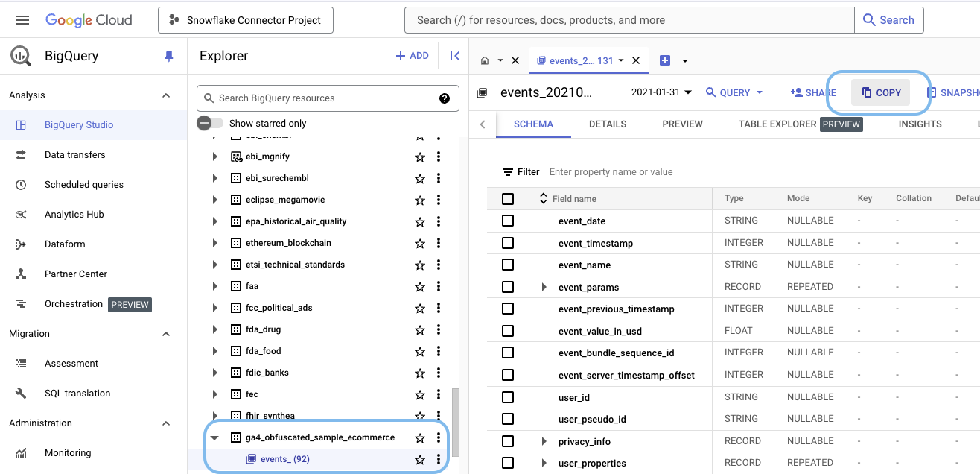Collapse the Explorer panel with arrow icon
This screenshot has width=980, height=474.
(x=454, y=56)
